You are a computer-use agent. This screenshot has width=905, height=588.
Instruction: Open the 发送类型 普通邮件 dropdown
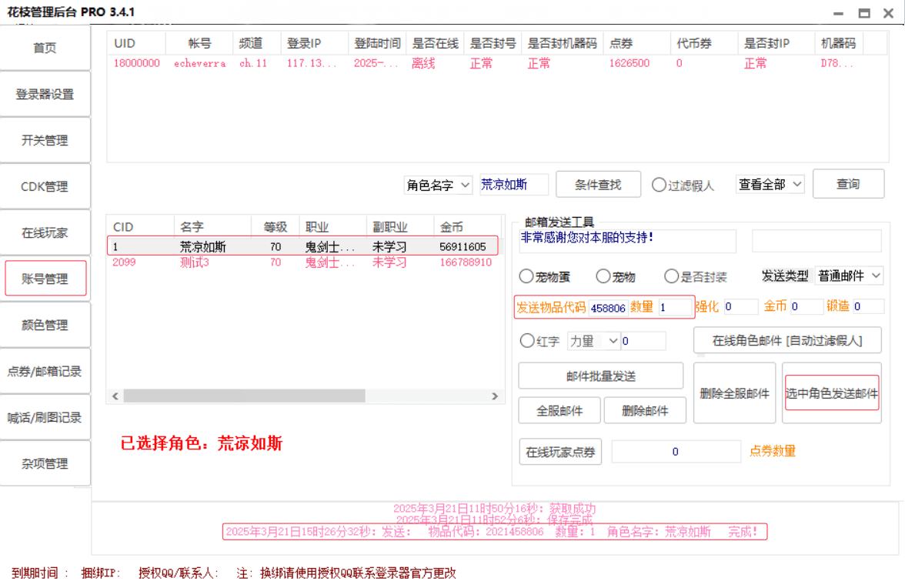[x=849, y=276]
